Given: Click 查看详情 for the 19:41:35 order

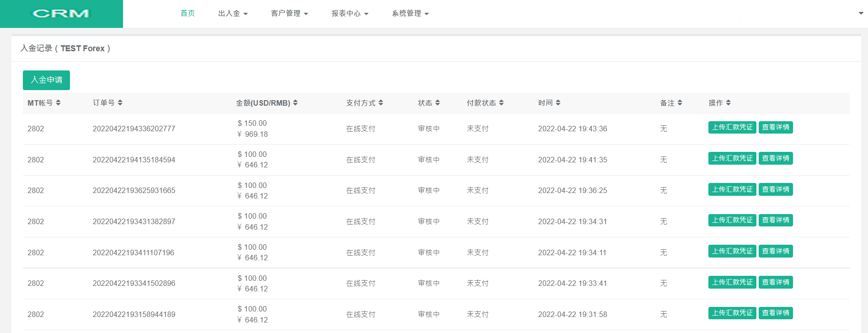Looking at the screenshot, I should coord(775,158).
